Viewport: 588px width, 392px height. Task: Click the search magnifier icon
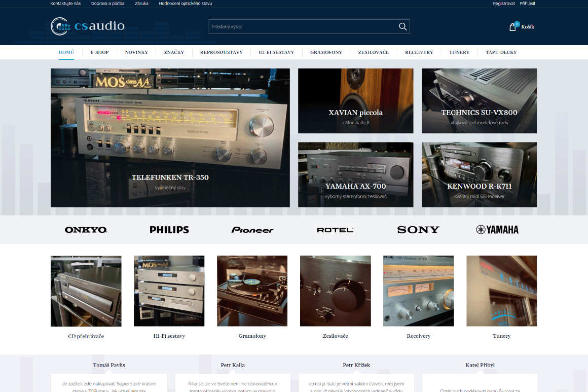tap(402, 27)
